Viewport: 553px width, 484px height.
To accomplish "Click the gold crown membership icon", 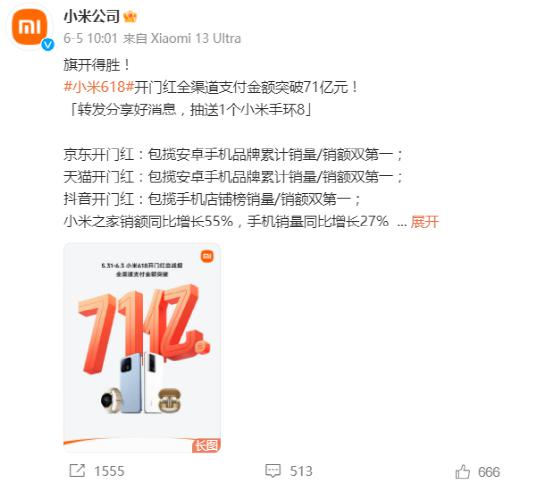I will (130, 17).
